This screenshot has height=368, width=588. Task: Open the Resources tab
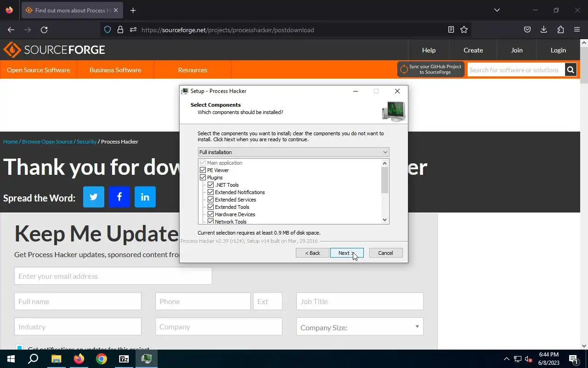(x=192, y=70)
